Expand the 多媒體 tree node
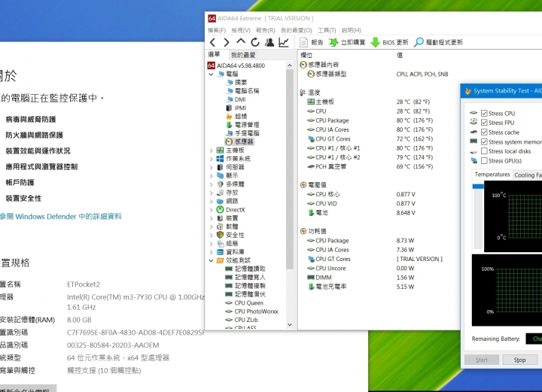This screenshot has width=542, height=392. click(x=212, y=184)
